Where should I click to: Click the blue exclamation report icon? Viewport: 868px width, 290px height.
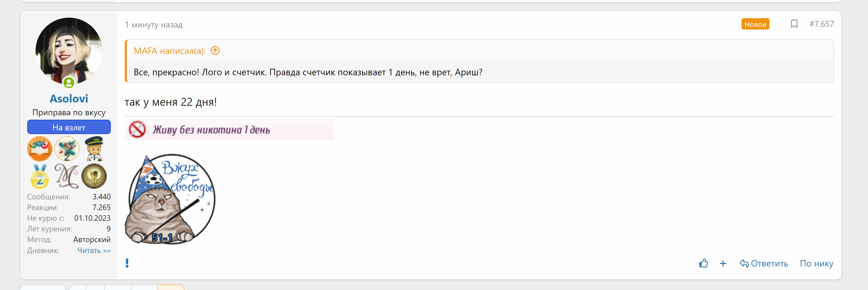click(x=127, y=263)
